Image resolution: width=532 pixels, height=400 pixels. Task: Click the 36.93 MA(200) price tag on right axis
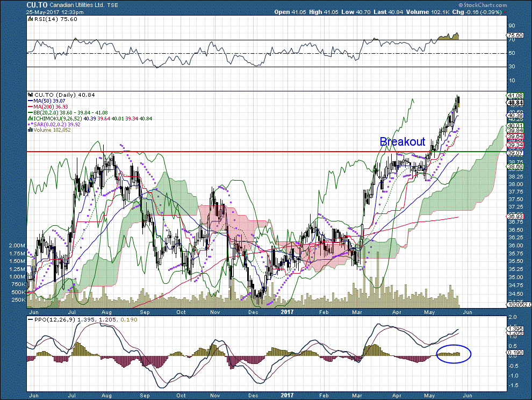click(x=515, y=216)
